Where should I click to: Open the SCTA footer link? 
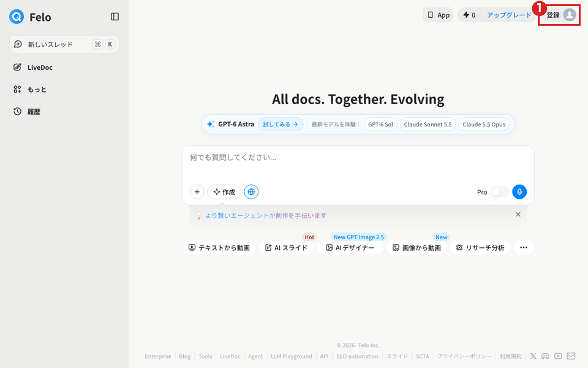coord(422,356)
